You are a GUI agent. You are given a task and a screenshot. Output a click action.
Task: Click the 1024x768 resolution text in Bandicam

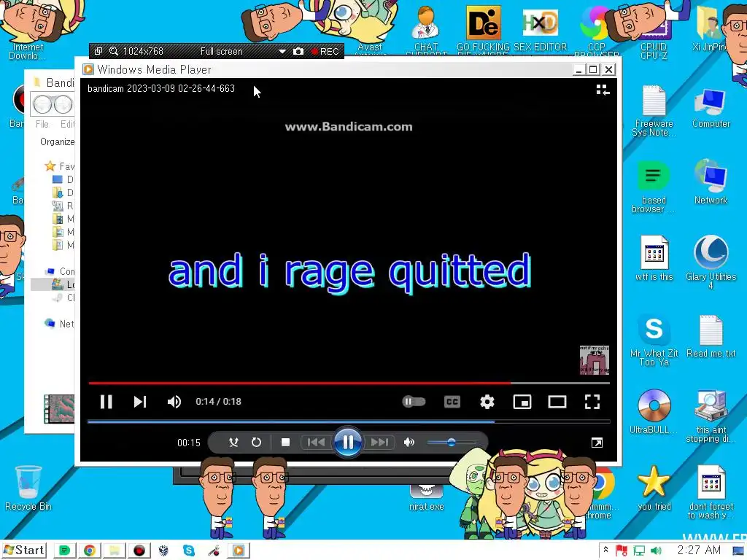143,51
